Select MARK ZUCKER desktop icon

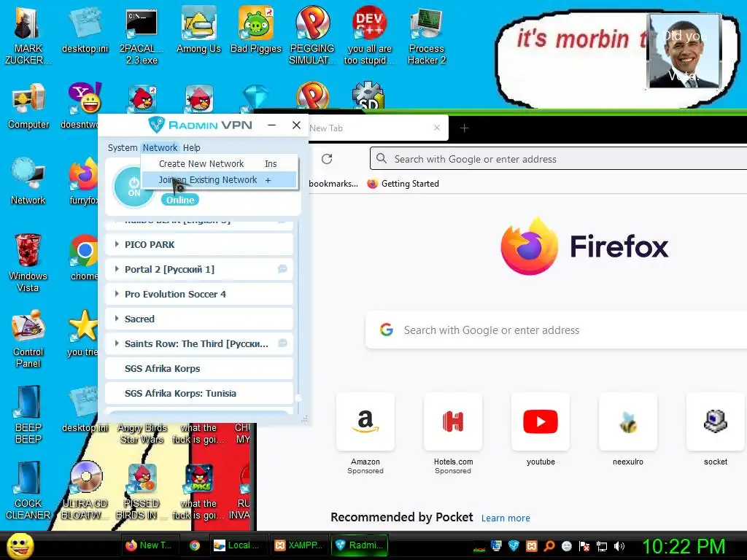coord(28,35)
